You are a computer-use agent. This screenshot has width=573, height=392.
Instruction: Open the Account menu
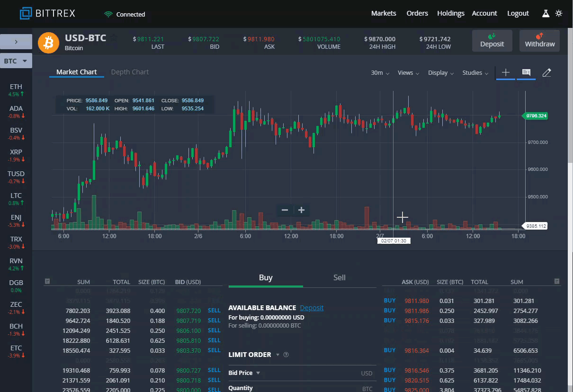[x=484, y=13]
